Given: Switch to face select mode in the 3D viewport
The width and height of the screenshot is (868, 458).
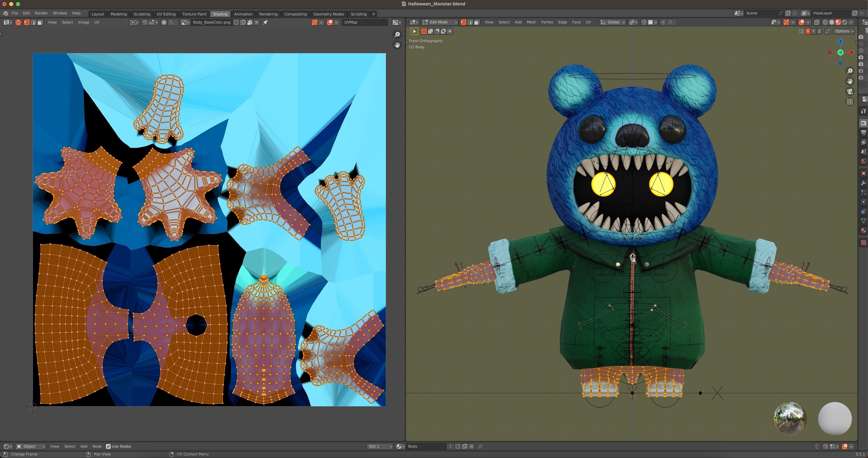Looking at the screenshot, I should tap(477, 22).
